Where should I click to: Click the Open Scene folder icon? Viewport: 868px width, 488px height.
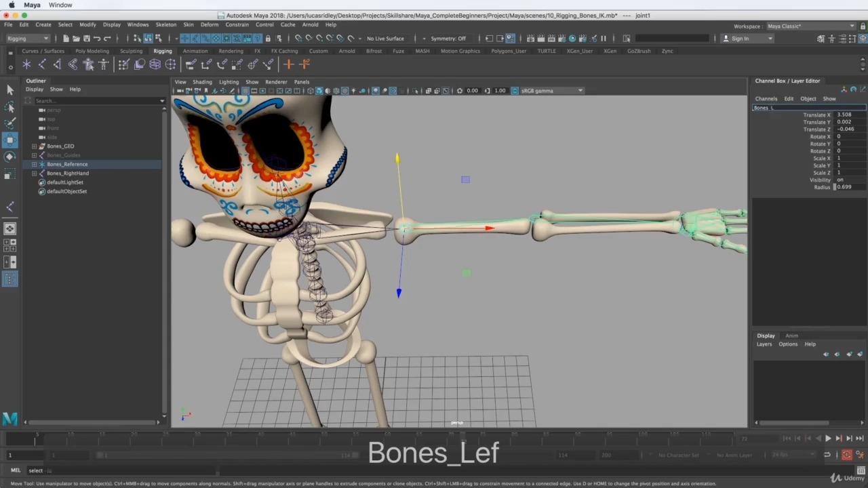point(76,39)
